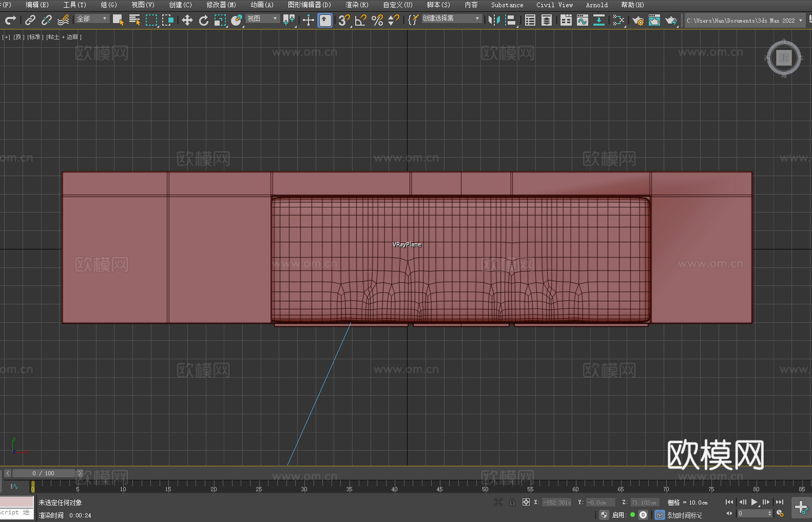
Task: Click the X coordinate input field
Action: [557, 502]
